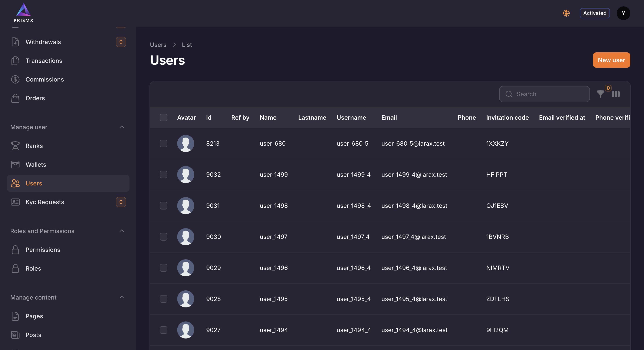
Task: Click the Y user avatar menu
Action: point(623,13)
